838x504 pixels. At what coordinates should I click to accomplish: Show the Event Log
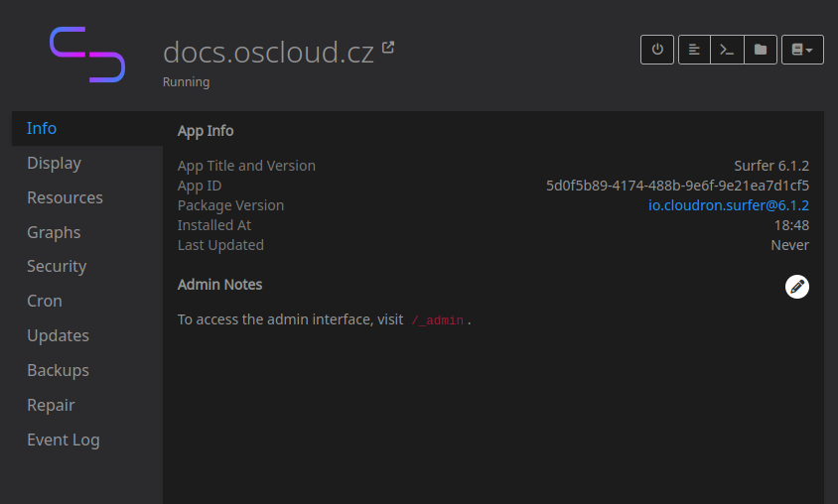click(64, 440)
